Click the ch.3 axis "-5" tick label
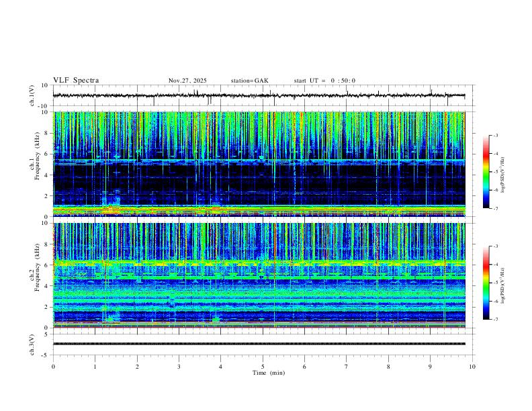The height and width of the screenshot is (411, 532). coord(46,355)
